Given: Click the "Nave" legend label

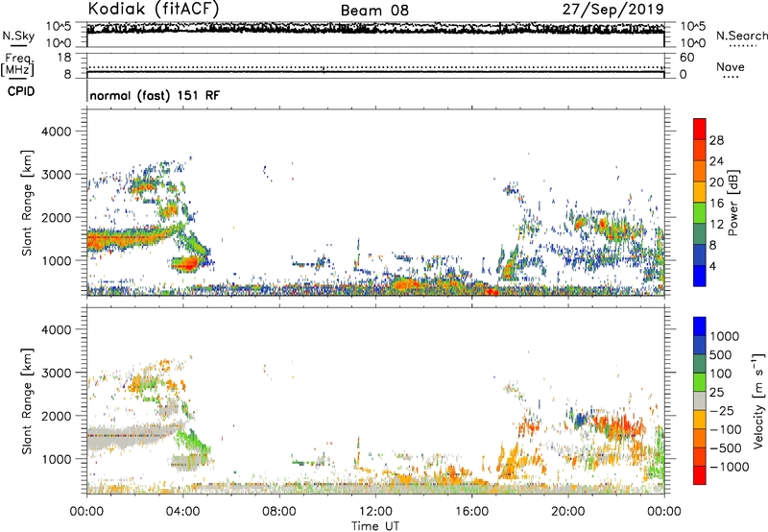Looking at the screenshot, I should 731,66.
